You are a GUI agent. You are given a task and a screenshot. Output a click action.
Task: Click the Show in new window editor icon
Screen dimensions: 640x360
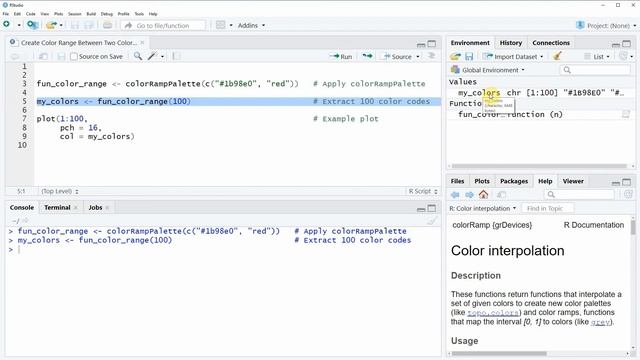[x=43, y=56]
